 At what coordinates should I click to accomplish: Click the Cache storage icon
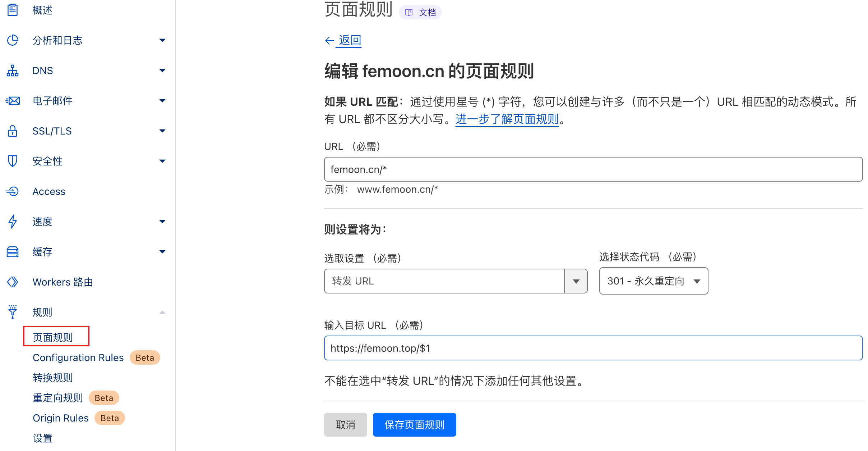coord(13,252)
